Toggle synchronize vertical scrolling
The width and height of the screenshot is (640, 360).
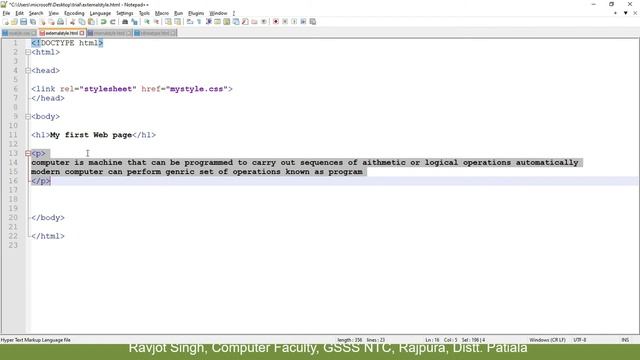click(x=168, y=22)
